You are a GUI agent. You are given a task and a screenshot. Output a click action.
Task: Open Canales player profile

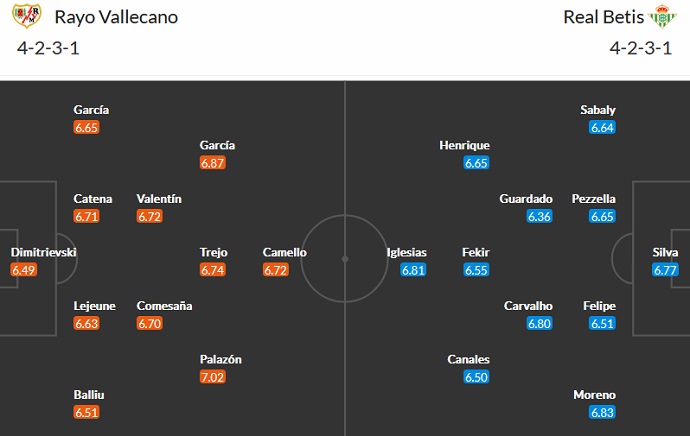470,359
